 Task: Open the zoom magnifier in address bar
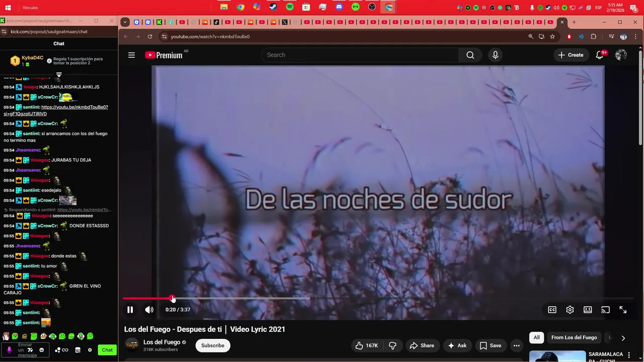(530, 37)
